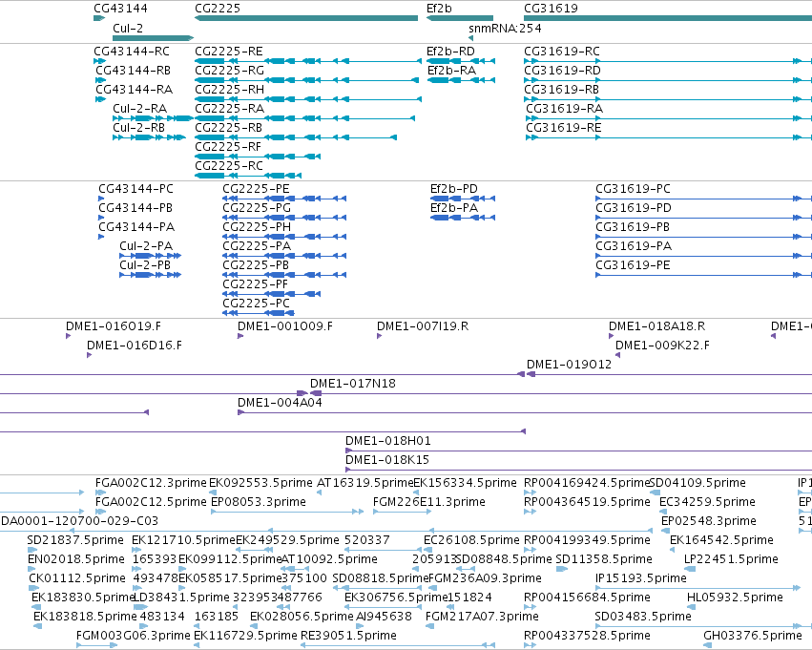
Task: Select transcript CG2225-RC
Action: (229, 166)
